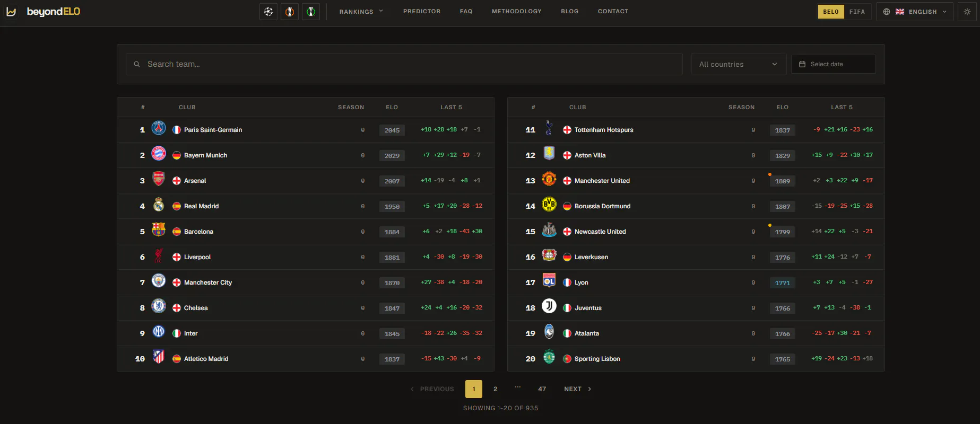Switch rating system to BELO
Screen dimensions: 980x424
(x=831, y=12)
